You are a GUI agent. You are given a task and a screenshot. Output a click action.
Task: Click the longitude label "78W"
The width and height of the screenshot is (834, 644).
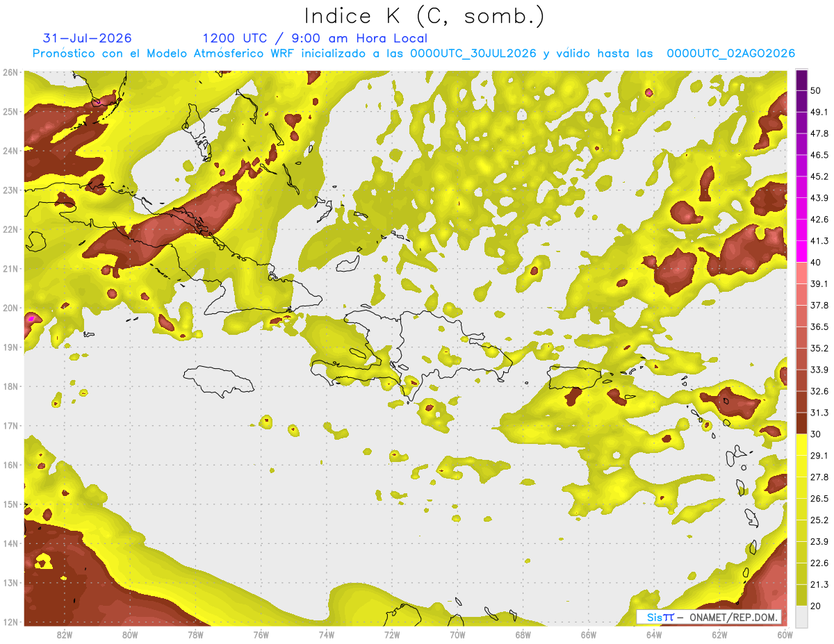(x=195, y=635)
